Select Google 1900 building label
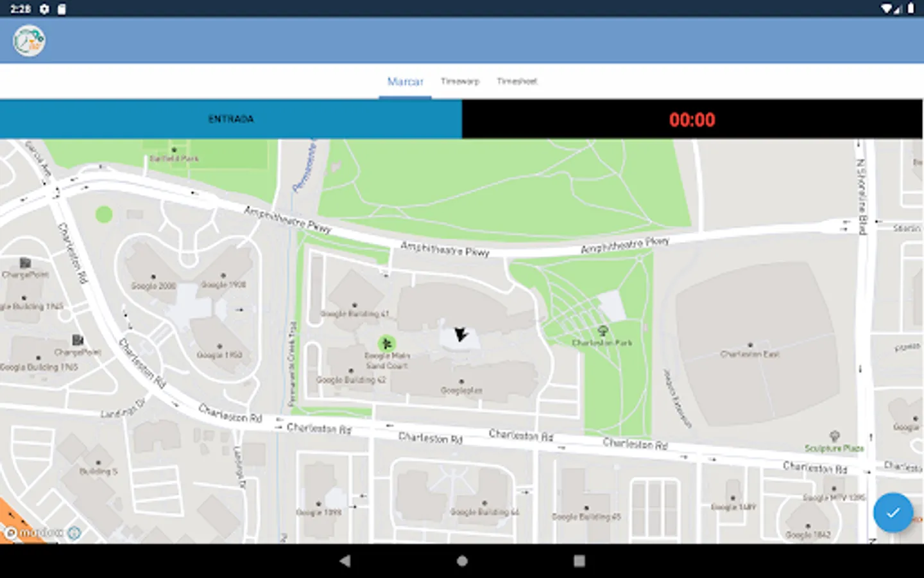 coord(223,285)
